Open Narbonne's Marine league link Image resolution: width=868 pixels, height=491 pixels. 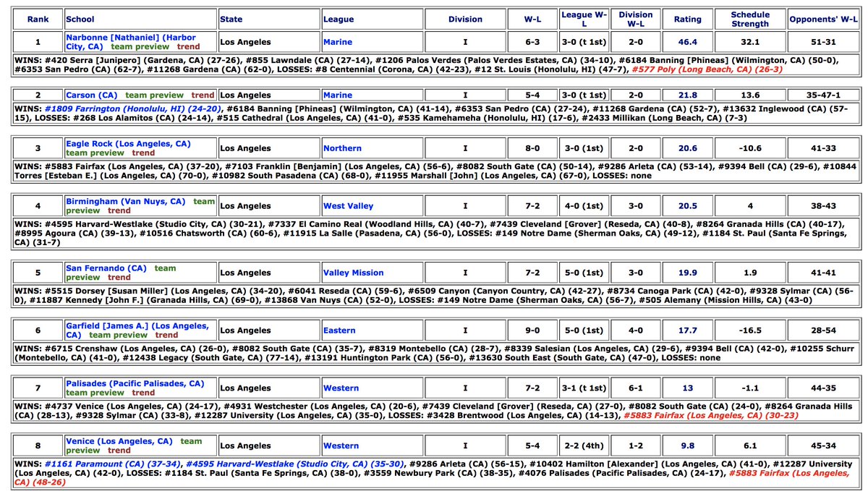pyautogui.click(x=338, y=42)
